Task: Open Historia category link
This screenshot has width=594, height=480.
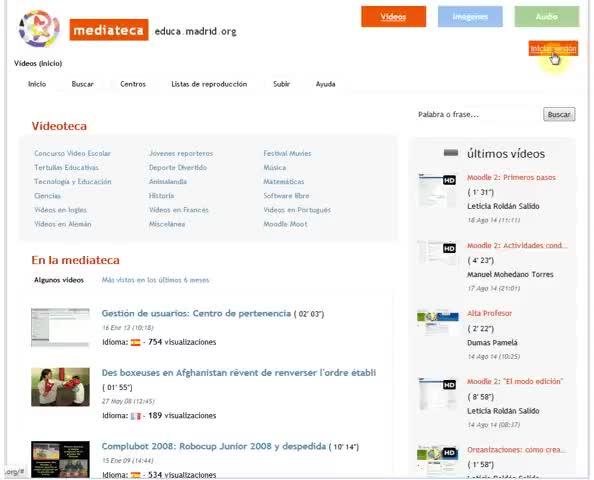Action: pyautogui.click(x=161, y=196)
